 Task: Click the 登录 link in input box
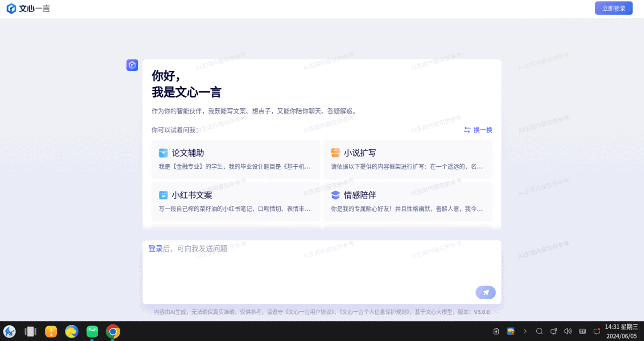(x=155, y=249)
